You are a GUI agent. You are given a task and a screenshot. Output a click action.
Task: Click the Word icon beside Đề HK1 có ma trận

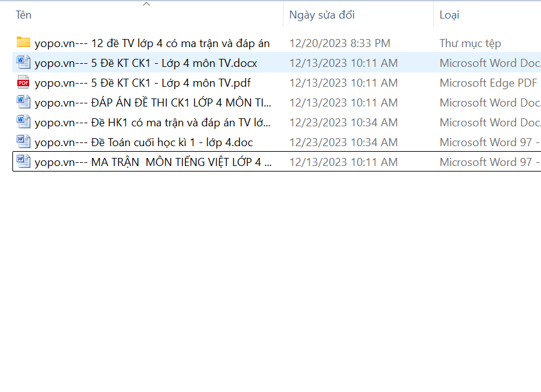click(24, 122)
